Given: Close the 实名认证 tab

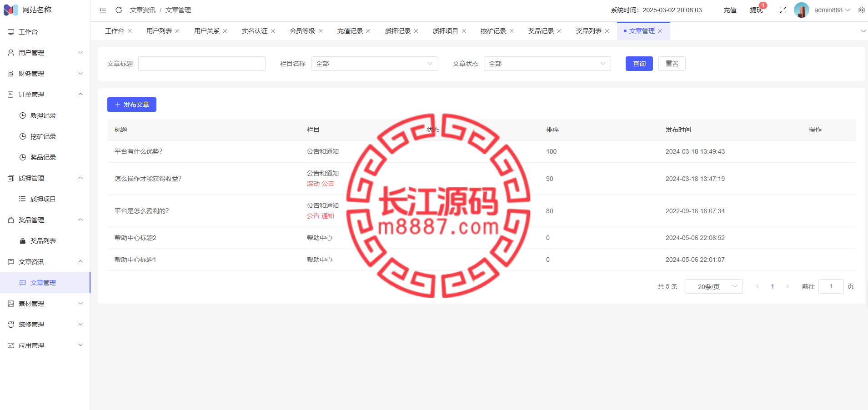Looking at the screenshot, I should tap(273, 31).
